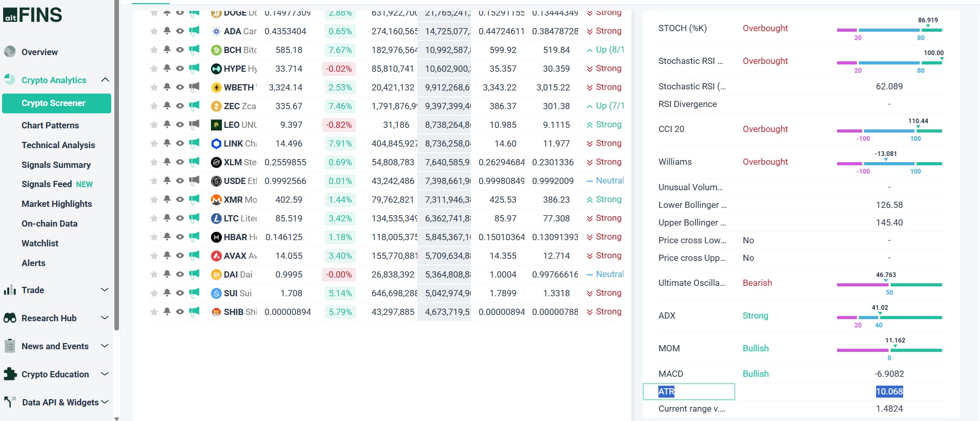Click the HYPE coin logo
The height and width of the screenshot is (421, 980).
(216, 69)
